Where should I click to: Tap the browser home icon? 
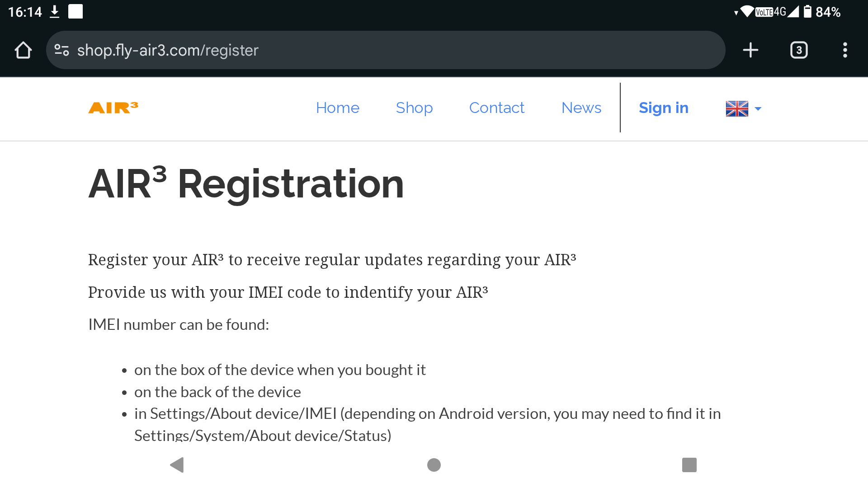[x=23, y=50]
